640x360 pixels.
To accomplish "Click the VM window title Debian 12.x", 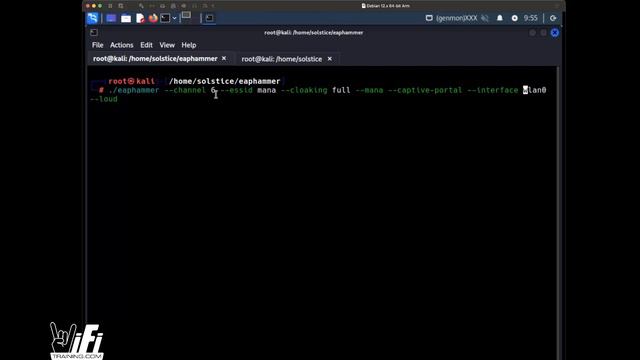I will pos(385,6).
